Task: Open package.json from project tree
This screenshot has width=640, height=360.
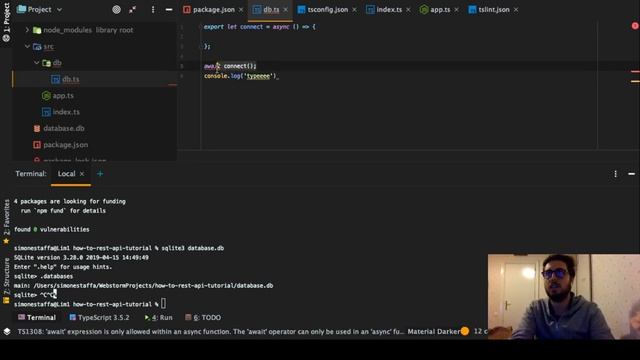Action: click(x=65, y=144)
